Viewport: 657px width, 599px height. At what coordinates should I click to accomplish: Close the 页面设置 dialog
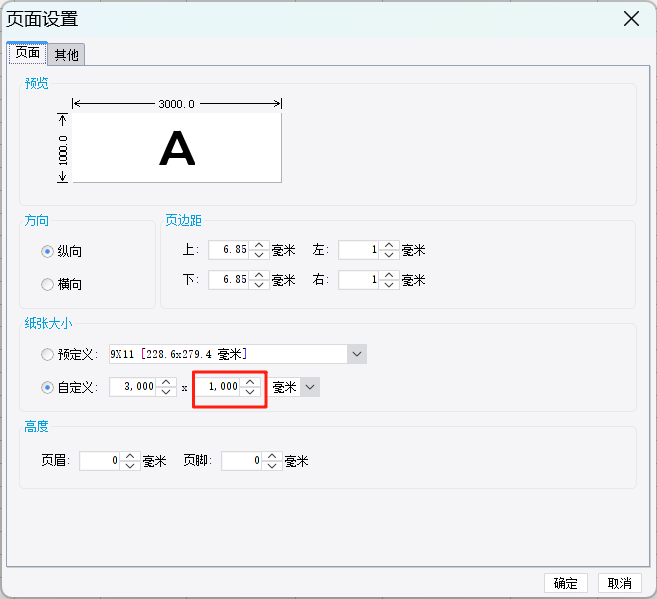point(631,19)
